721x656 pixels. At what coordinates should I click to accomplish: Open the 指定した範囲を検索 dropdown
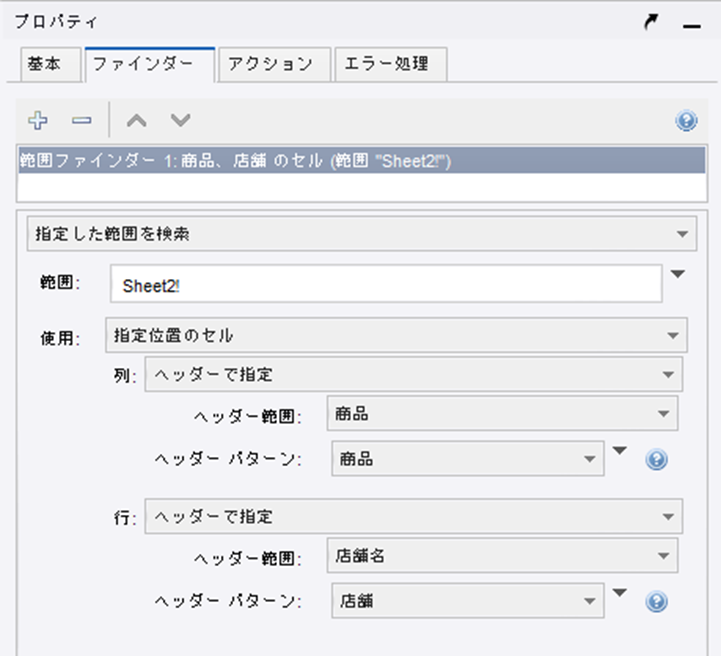pos(362,234)
